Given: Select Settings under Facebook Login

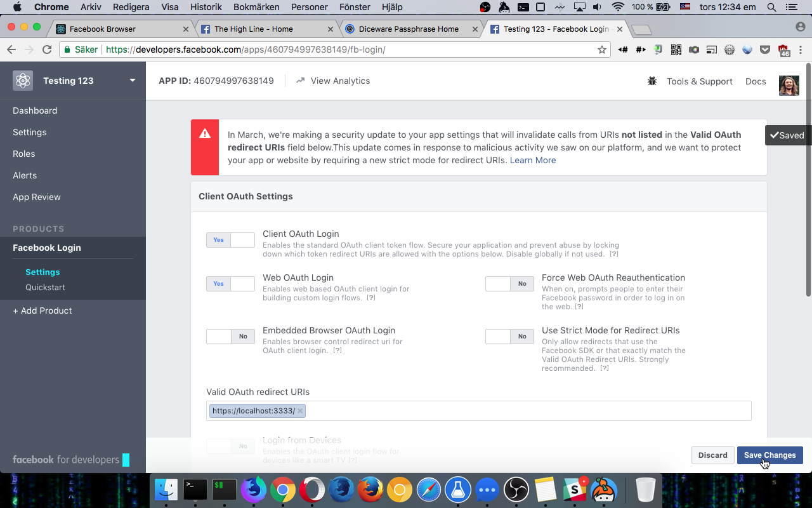Looking at the screenshot, I should point(43,272).
